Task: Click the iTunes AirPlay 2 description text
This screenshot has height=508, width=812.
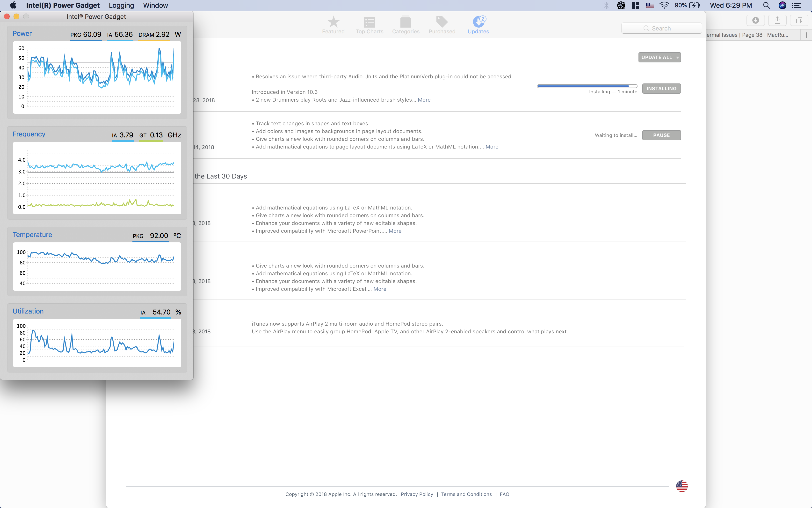Action: [410, 328]
